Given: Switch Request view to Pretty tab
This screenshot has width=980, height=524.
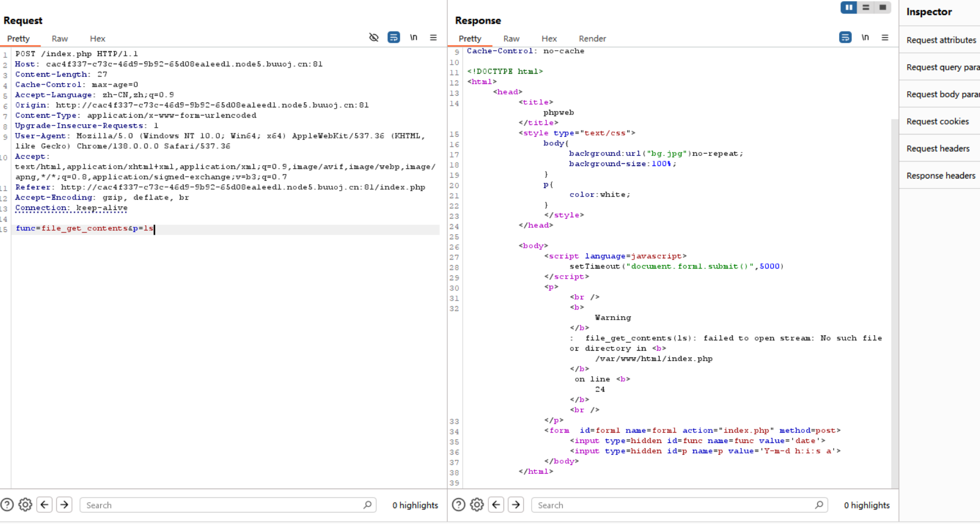Looking at the screenshot, I should tap(19, 39).
